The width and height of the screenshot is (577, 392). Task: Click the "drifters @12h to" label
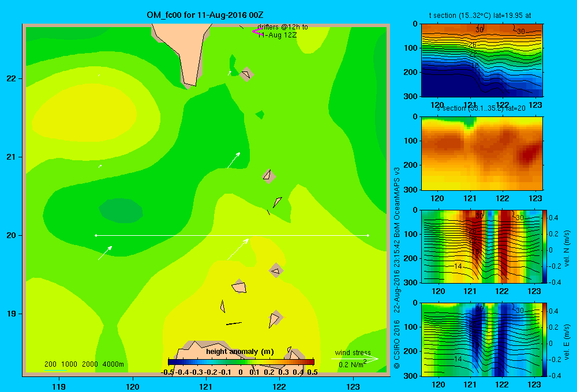click(282, 27)
